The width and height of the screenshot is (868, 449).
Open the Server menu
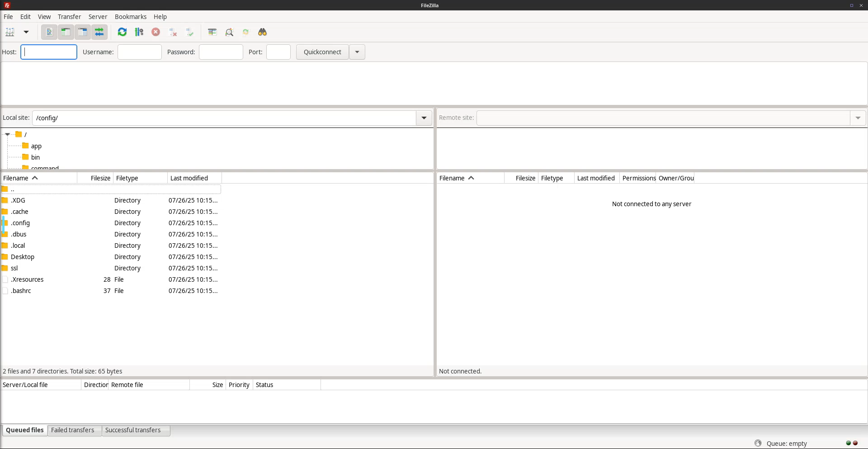(98, 17)
